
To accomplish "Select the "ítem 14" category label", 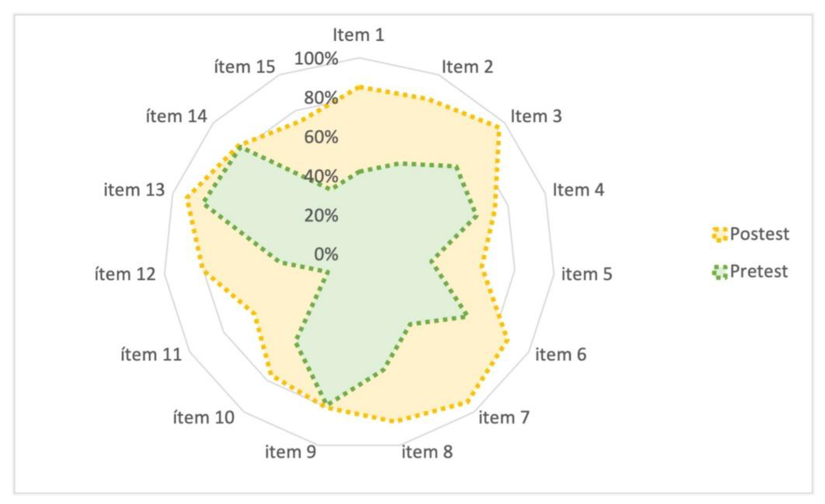I will pyautogui.click(x=176, y=116).
